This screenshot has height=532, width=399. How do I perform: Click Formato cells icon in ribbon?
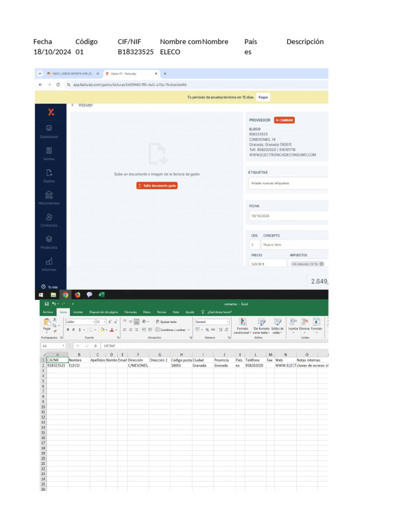(x=316, y=321)
